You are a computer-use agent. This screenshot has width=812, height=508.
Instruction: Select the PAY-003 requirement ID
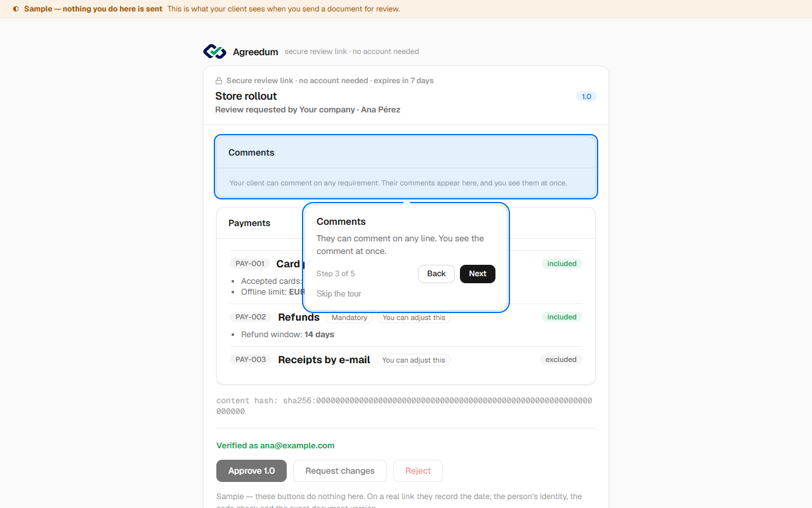pyautogui.click(x=251, y=359)
